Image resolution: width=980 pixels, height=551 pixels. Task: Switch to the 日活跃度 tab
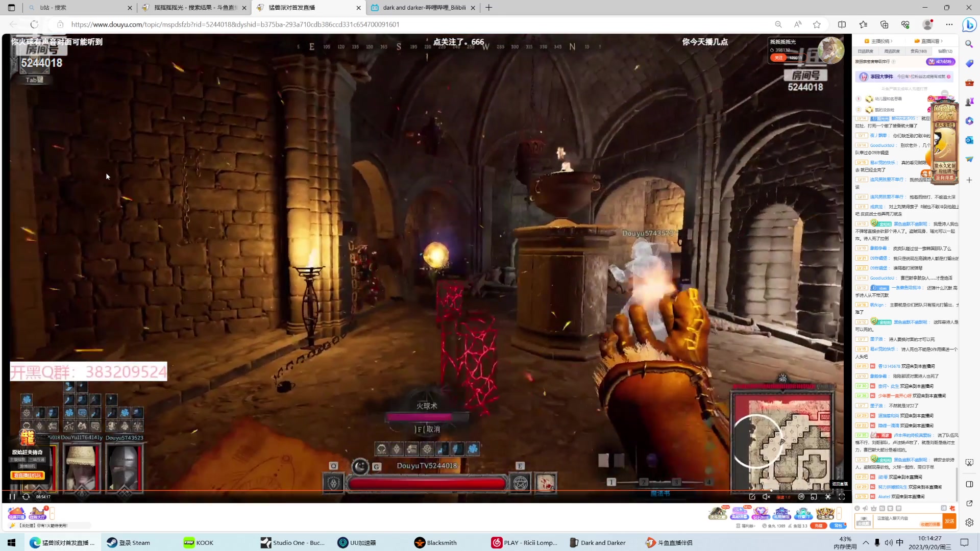[865, 51]
